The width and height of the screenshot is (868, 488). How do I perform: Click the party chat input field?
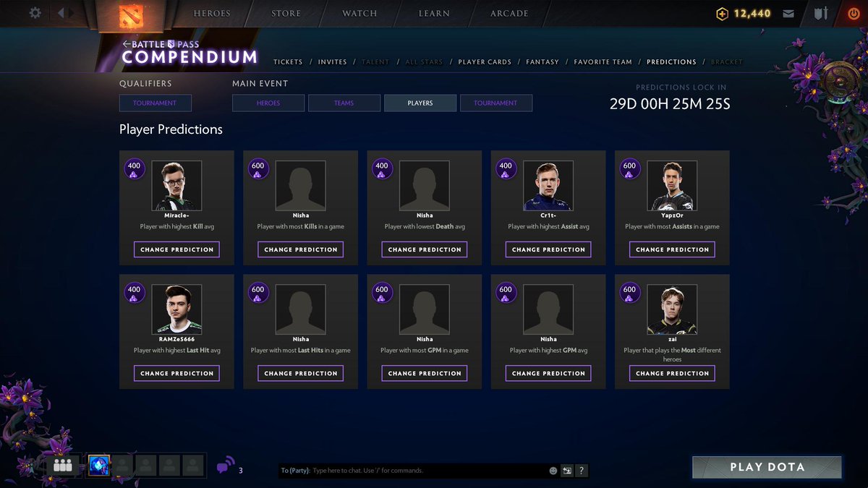click(427, 471)
